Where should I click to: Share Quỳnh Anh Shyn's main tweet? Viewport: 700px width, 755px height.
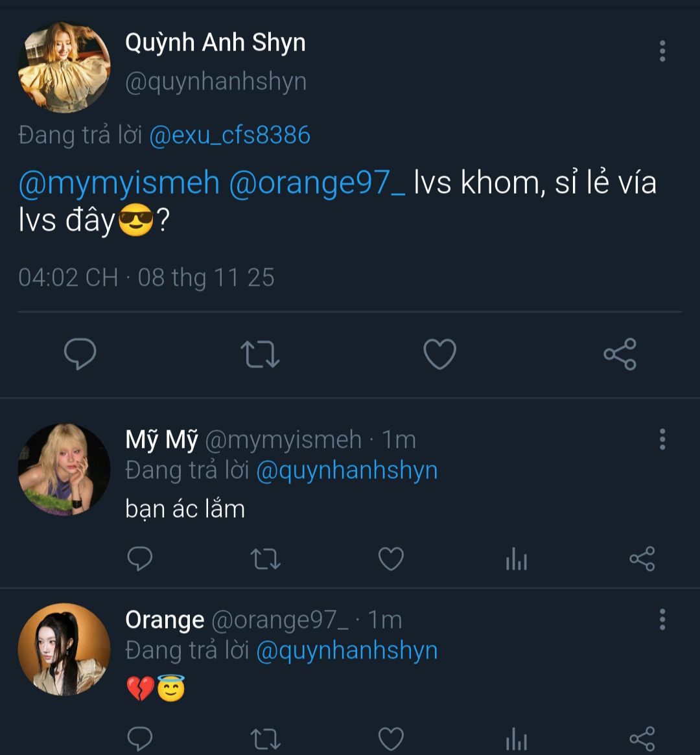click(x=620, y=354)
